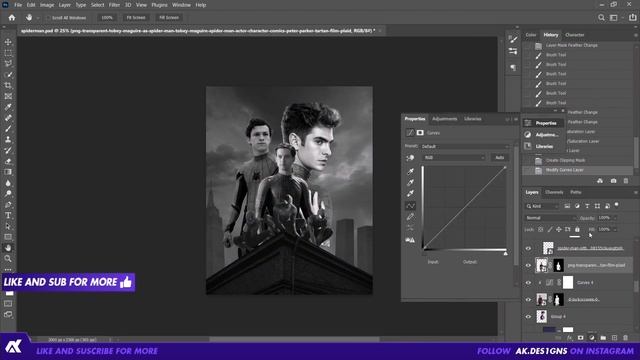Screen dimensions: 640x360
Task: Click the white point eyedropper in Curves
Action: [410, 193]
